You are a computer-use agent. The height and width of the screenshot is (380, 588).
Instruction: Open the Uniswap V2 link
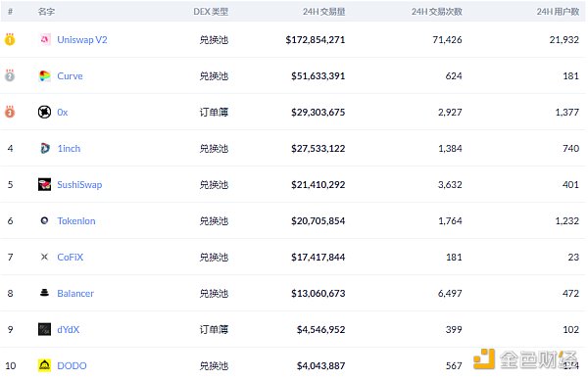(x=82, y=40)
